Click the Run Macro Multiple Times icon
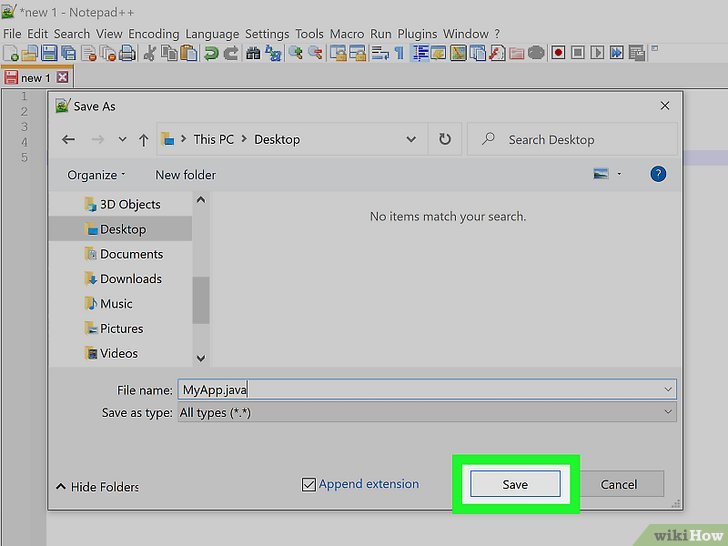This screenshot has height=546, width=728. 617,52
